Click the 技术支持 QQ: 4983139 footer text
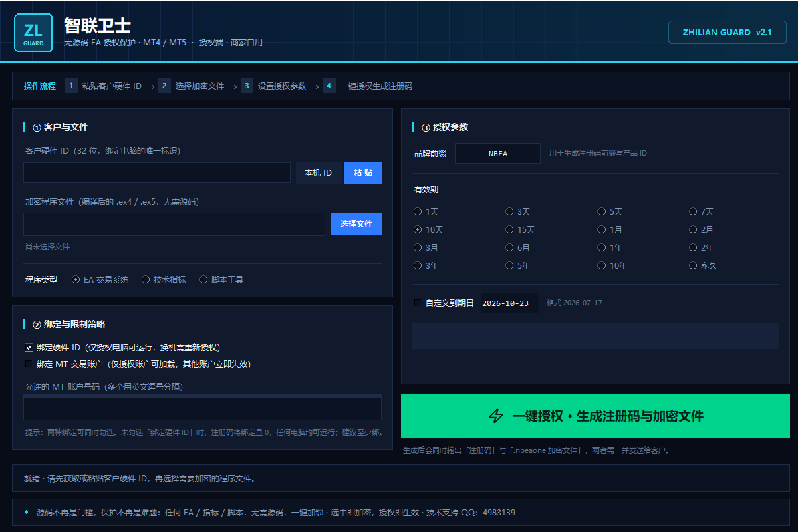This screenshot has height=532, width=798. coord(471,512)
